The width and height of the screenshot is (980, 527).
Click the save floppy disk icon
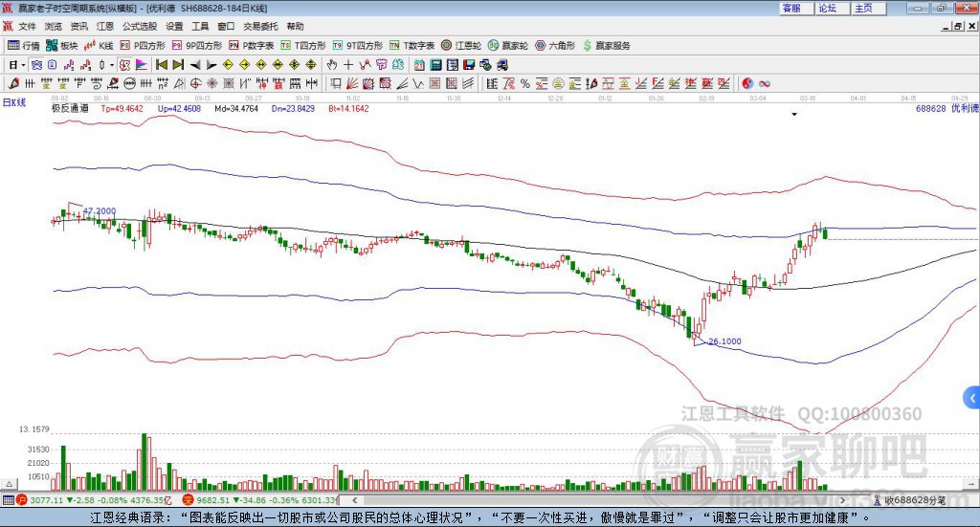469,65
